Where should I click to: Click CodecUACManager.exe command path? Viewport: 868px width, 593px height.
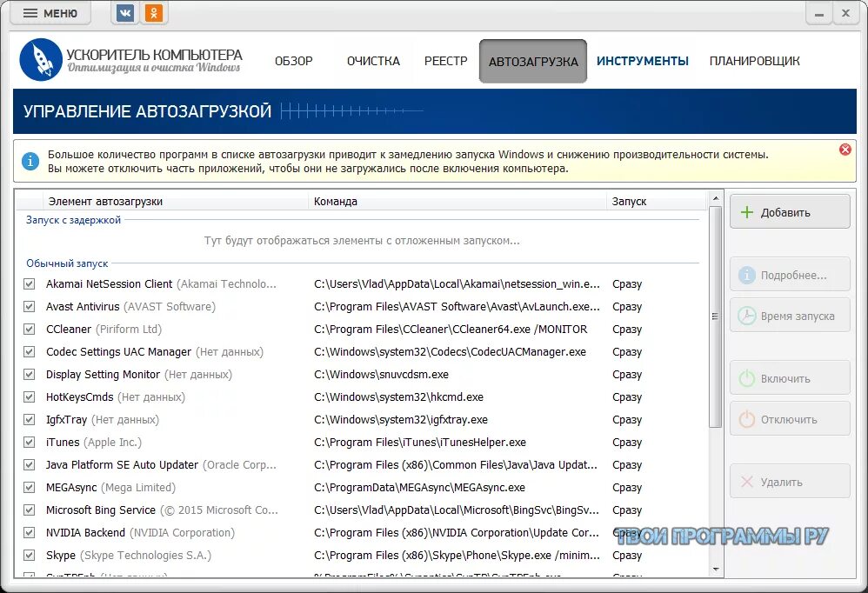point(450,352)
